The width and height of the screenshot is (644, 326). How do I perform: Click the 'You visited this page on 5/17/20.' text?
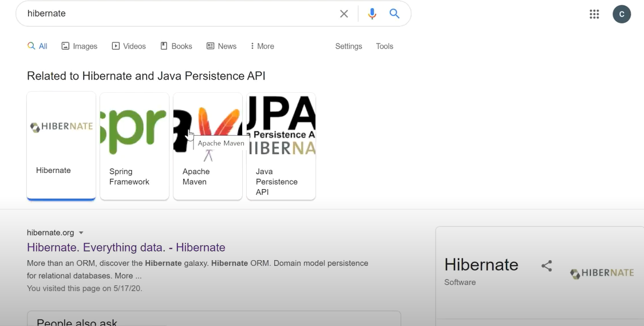point(85,288)
